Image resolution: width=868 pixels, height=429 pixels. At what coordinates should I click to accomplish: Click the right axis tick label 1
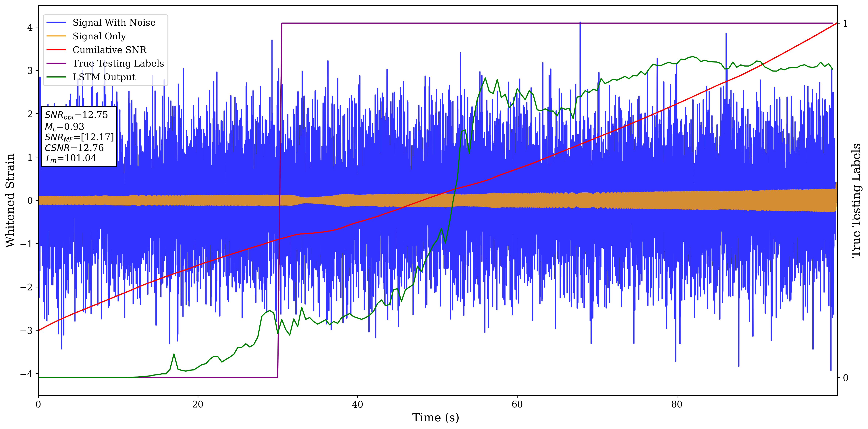point(845,23)
